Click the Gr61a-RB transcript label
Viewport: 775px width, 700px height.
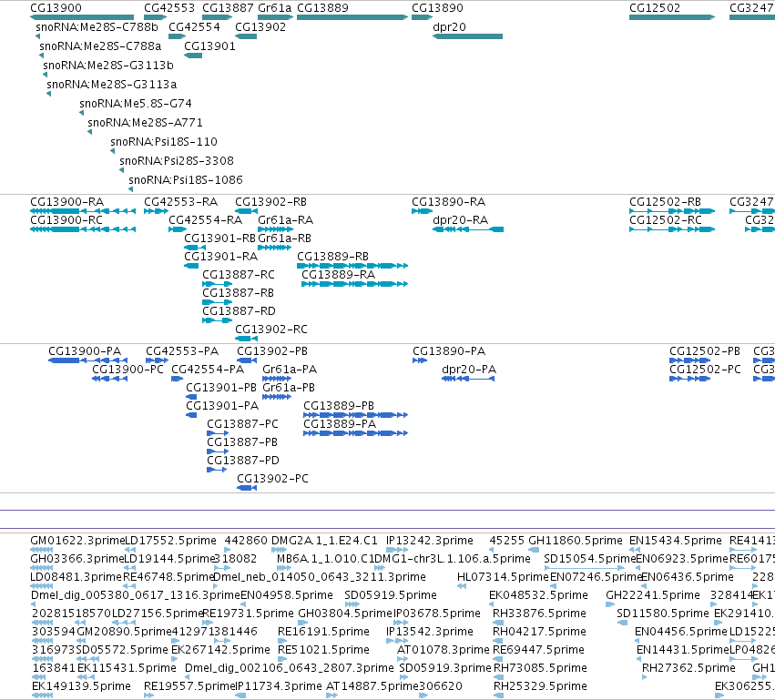click(x=285, y=238)
